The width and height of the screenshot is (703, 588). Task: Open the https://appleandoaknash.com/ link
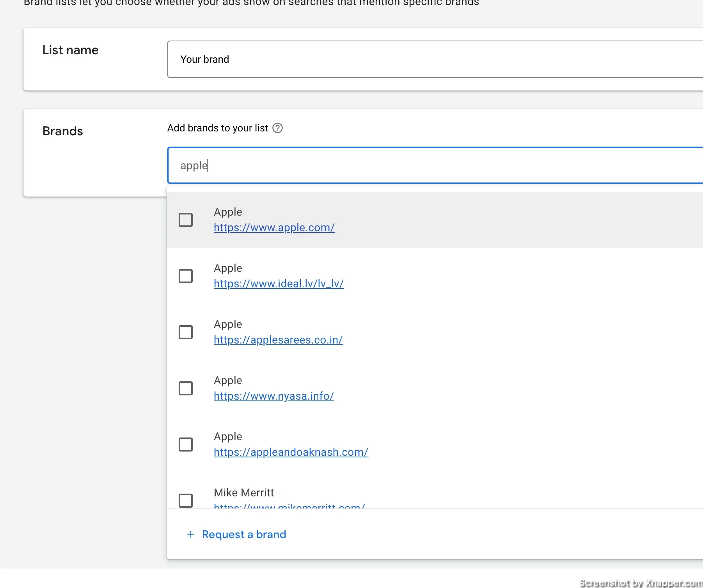point(291,452)
